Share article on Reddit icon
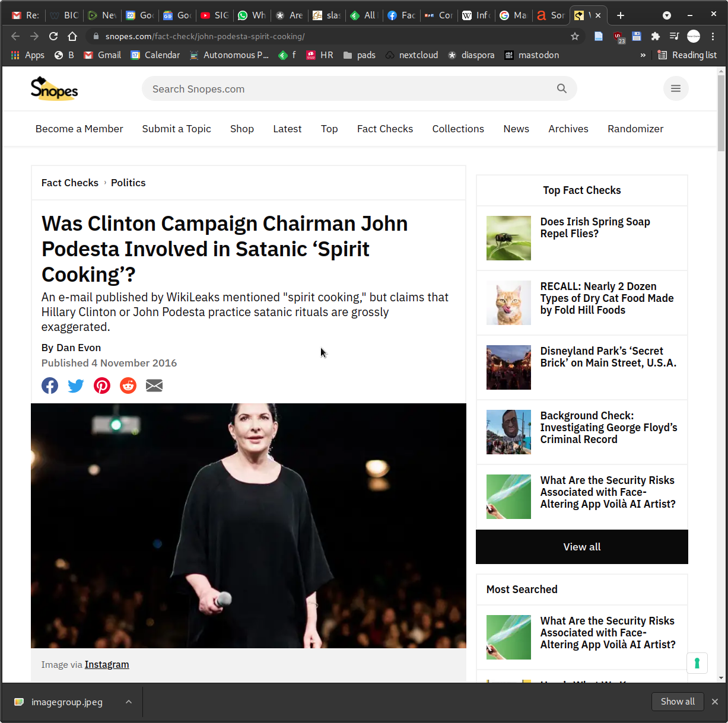Viewport: 728px width, 723px height. point(128,386)
